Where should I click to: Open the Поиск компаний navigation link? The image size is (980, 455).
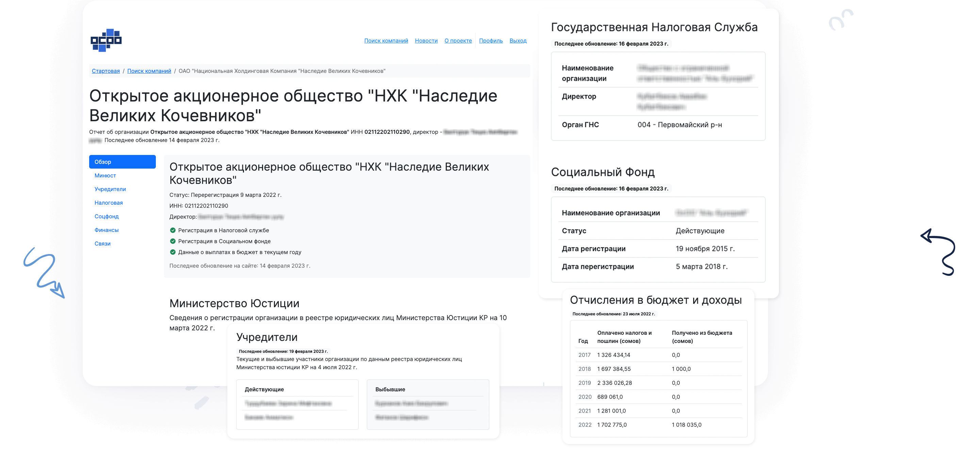(x=386, y=41)
